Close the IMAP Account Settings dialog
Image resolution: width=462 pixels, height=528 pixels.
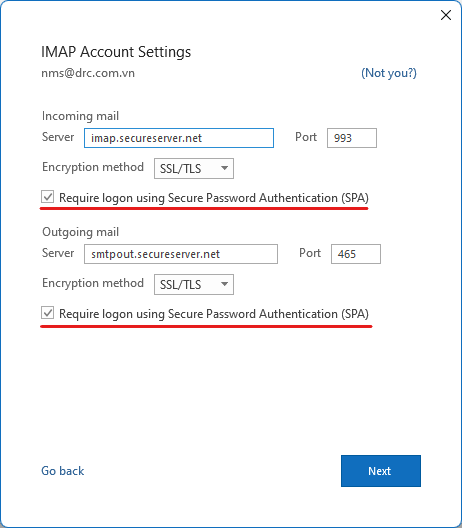tap(446, 15)
